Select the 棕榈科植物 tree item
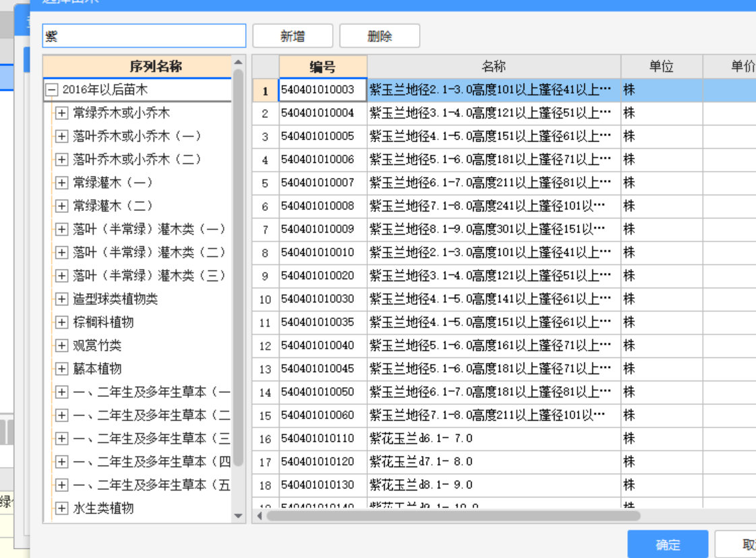The image size is (756, 558). (103, 322)
